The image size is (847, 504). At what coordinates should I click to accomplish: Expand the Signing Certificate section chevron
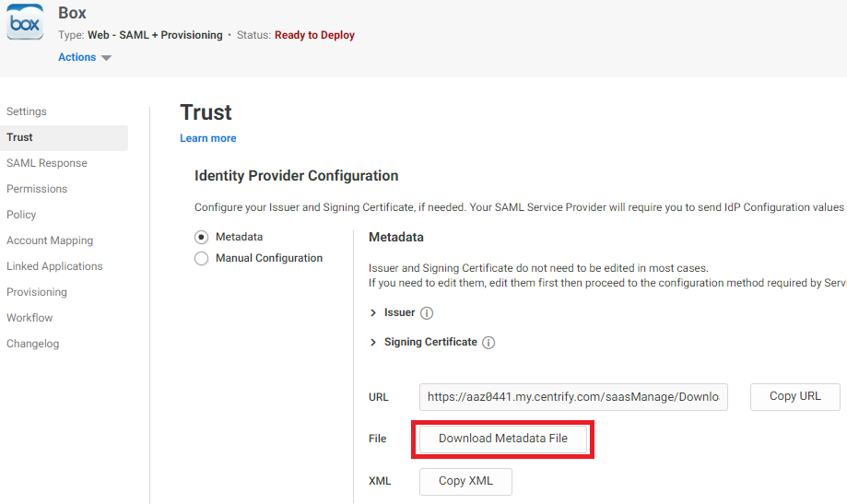pos(372,342)
